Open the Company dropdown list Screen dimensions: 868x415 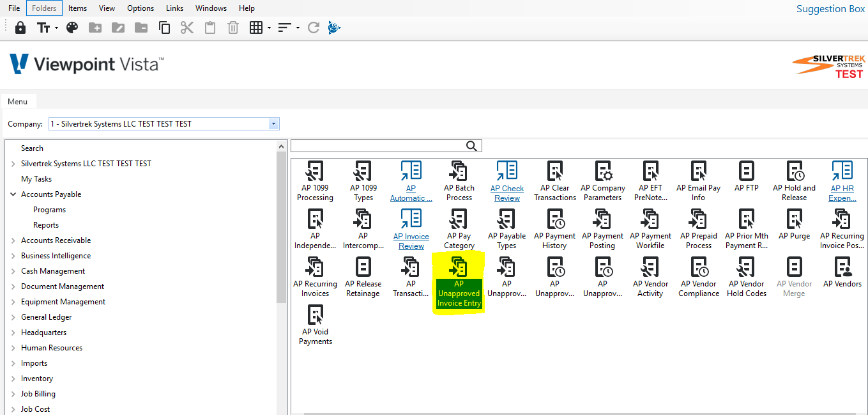pyautogui.click(x=273, y=124)
